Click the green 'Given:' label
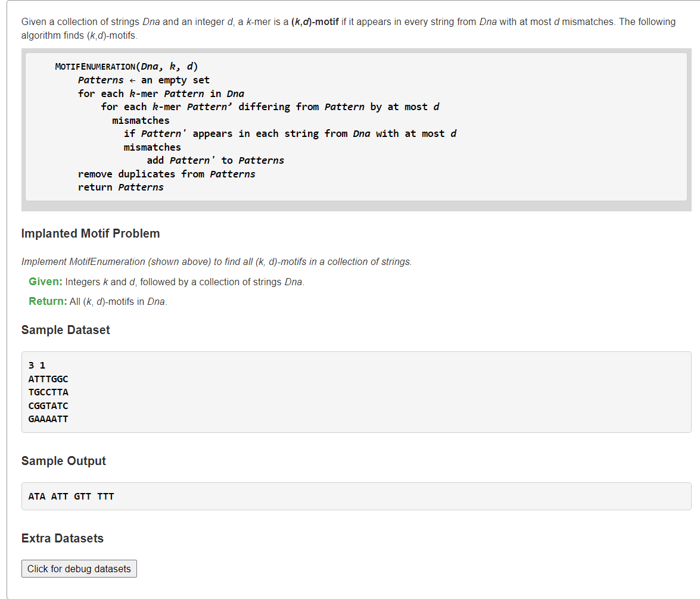Screen dimensions: 700x599 (x=45, y=282)
